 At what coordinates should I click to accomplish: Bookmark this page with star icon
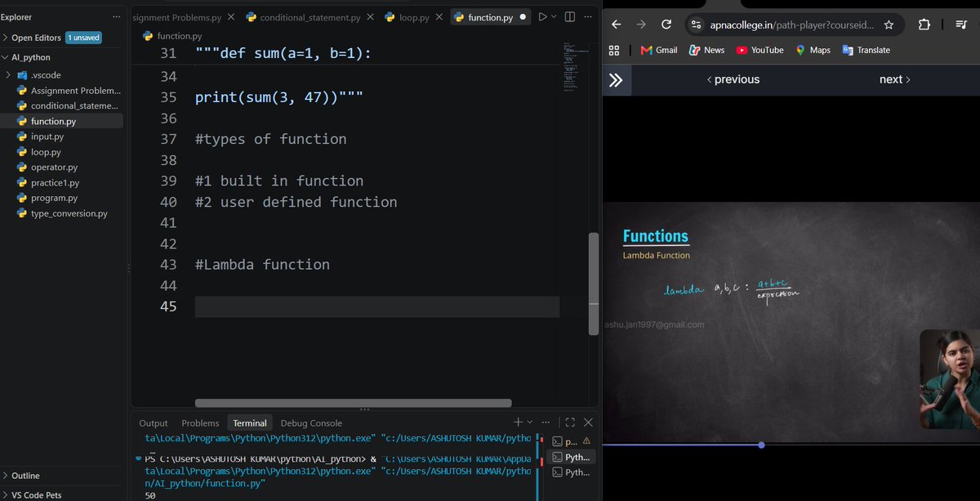889,25
